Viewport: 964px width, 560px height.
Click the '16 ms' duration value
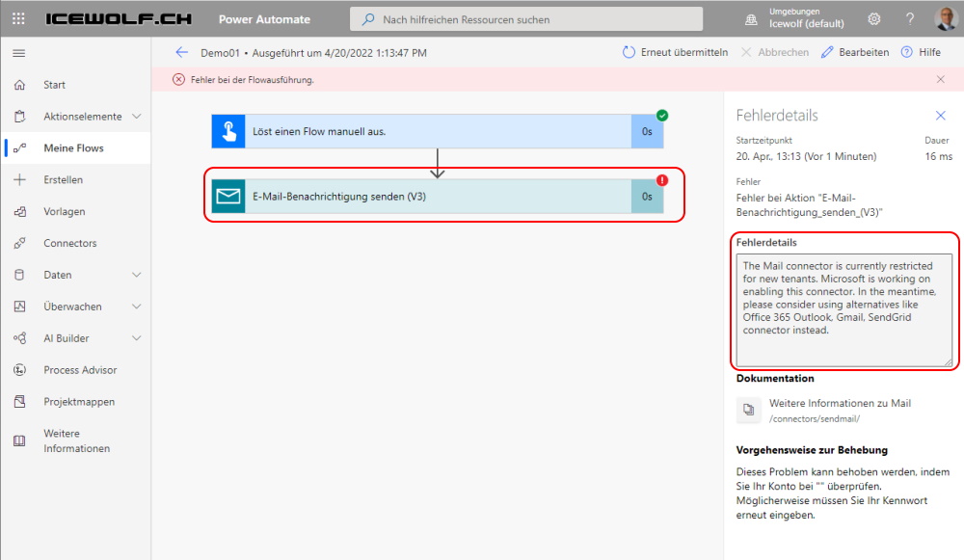(939, 157)
